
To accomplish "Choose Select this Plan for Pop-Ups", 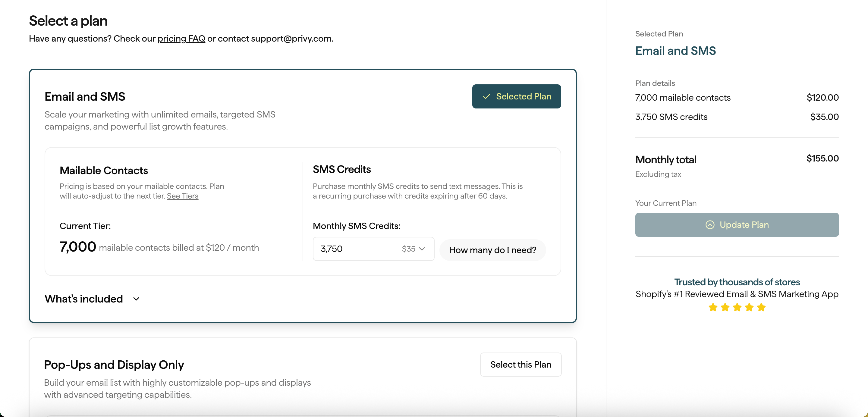I will [520, 365].
